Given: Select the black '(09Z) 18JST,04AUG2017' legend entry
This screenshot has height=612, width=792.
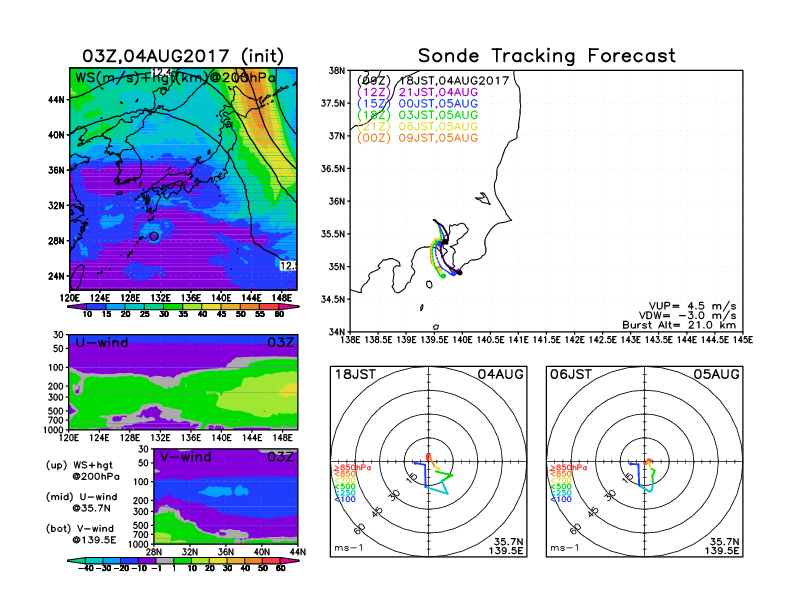Looking at the screenshot, I should (433, 81).
